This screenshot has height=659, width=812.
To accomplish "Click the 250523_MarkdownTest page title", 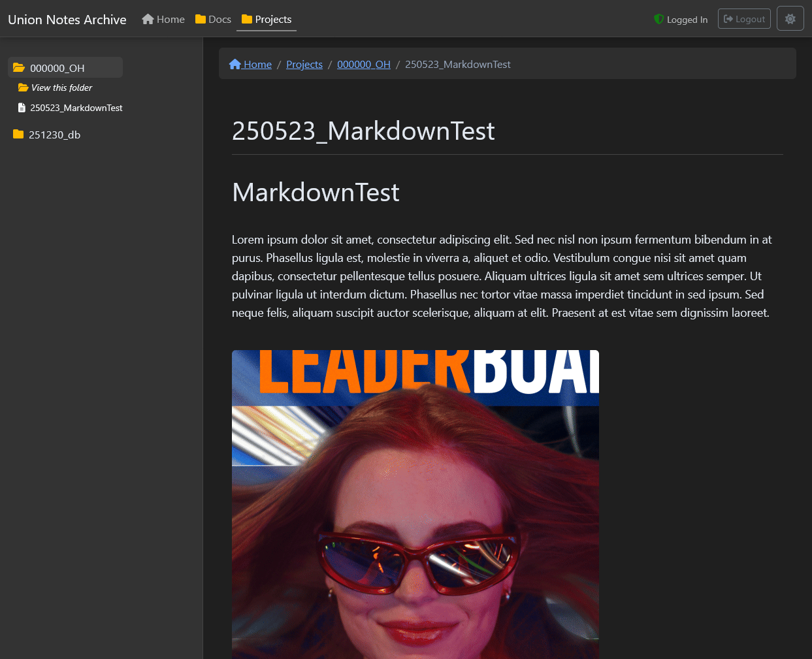I will [363, 131].
